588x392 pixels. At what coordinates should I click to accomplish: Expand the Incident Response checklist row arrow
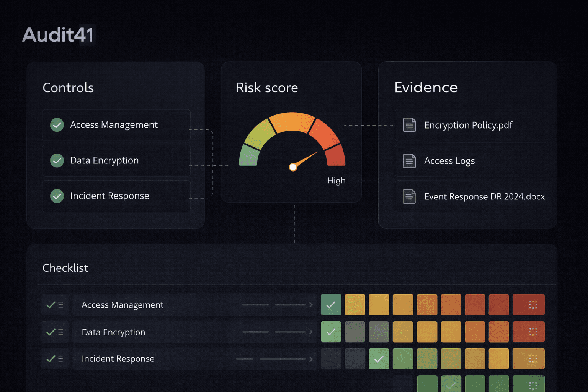click(311, 359)
